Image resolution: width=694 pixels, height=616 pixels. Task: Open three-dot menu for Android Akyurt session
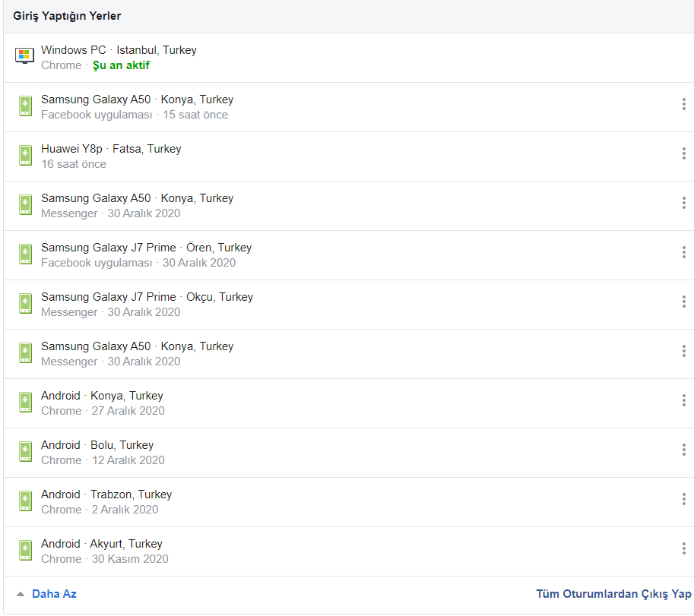coord(683,548)
